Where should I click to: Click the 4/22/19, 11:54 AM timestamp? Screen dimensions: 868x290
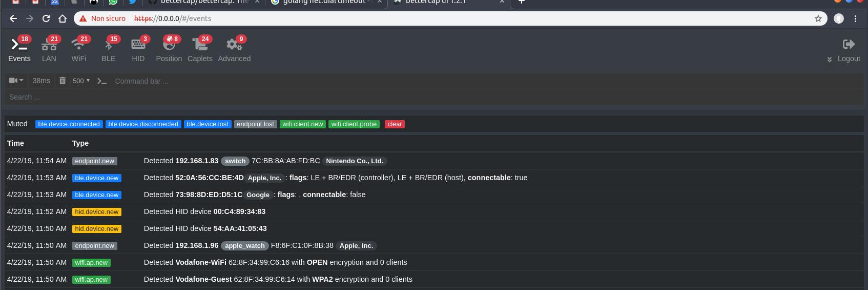pyautogui.click(x=37, y=161)
